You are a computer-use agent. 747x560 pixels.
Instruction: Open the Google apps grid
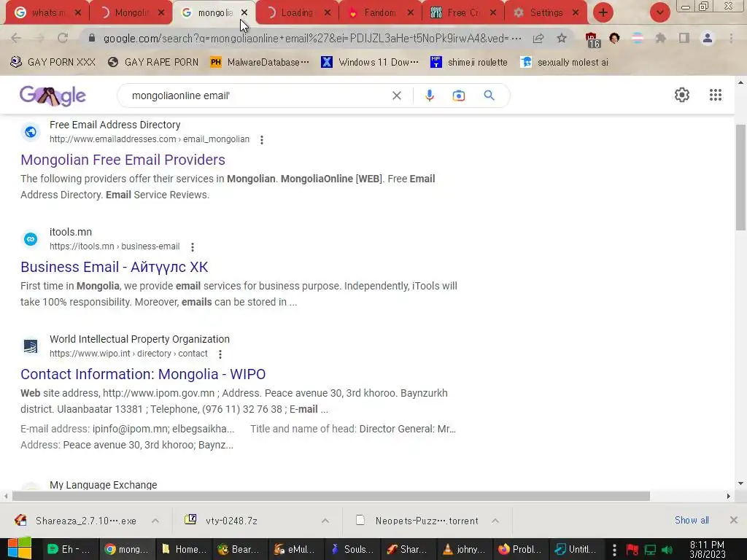(x=715, y=95)
